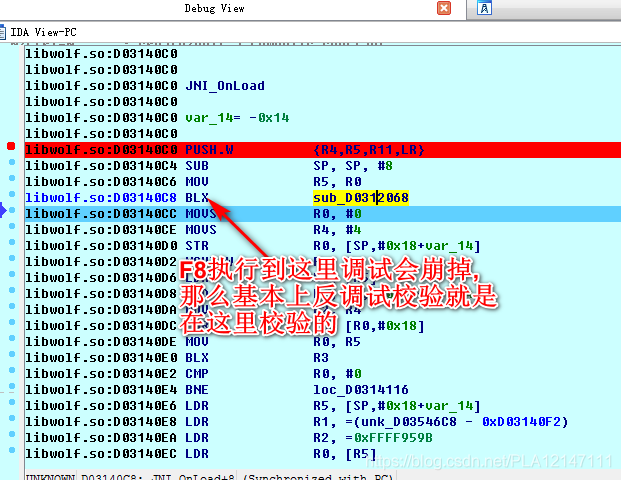Select address libwolf.so:D03140E6
This screenshot has height=480, width=621.
[x=101, y=406]
